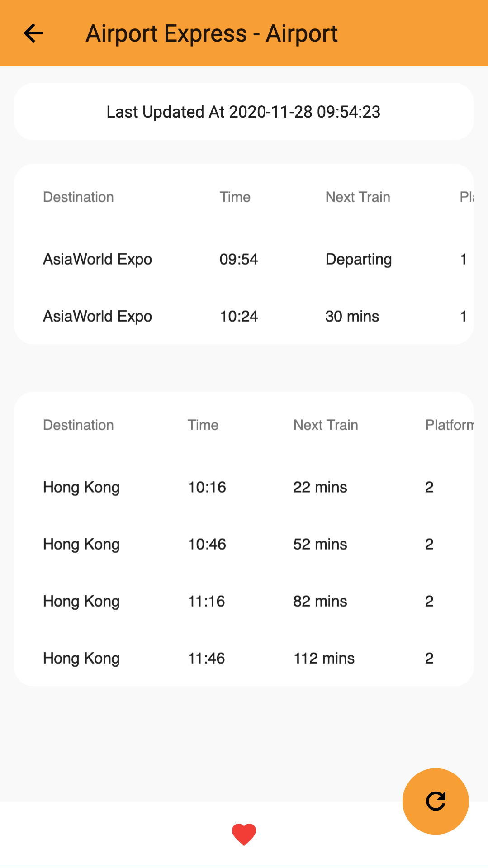The width and height of the screenshot is (488, 868).
Task: Select the Hong Kong 10:46 train row
Action: coord(244,544)
